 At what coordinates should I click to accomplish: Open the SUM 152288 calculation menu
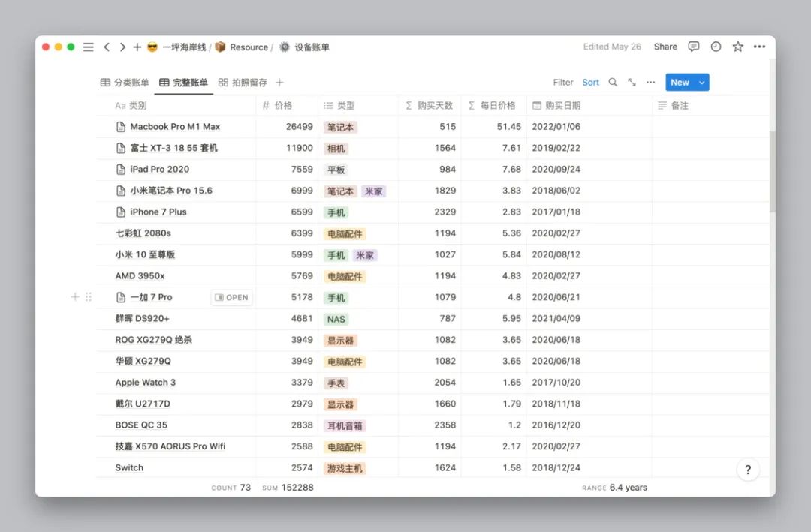click(x=288, y=488)
